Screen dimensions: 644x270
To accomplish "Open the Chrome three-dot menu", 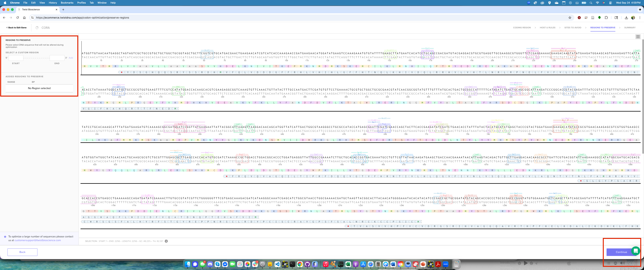I will click(x=640, y=18).
